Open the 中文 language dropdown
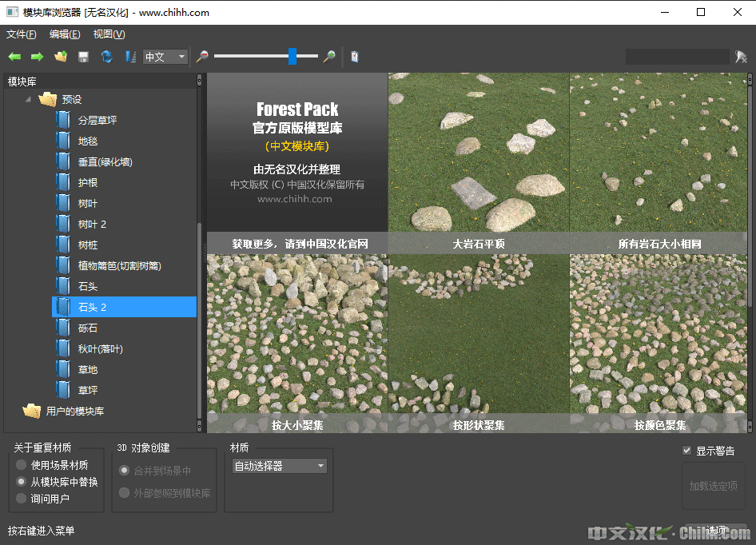Image resolution: width=756 pixels, height=545 pixels. tap(165, 57)
